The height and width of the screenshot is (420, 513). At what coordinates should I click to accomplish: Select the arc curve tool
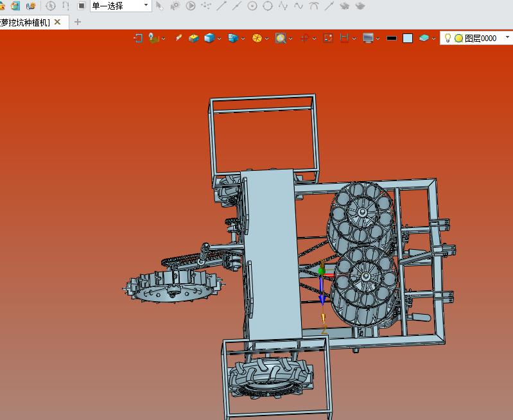(314, 6)
